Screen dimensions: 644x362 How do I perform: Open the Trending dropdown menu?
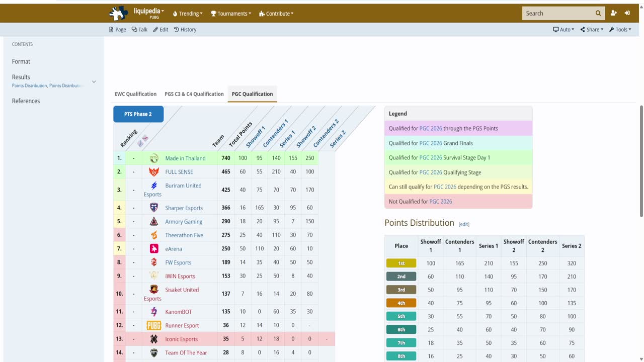[x=188, y=14]
